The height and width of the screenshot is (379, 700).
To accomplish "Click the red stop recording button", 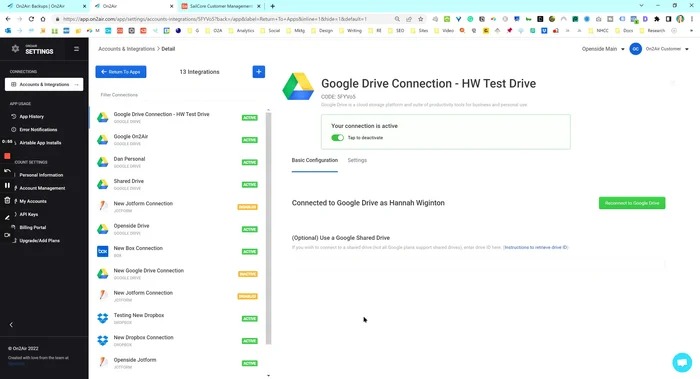I will coord(7,156).
